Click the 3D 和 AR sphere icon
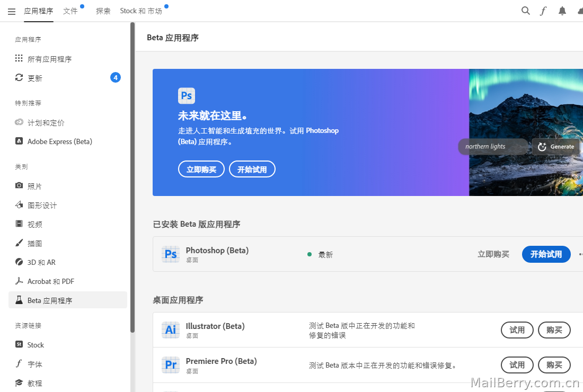The width and height of the screenshot is (583, 392). pyautogui.click(x=19, y=262)
